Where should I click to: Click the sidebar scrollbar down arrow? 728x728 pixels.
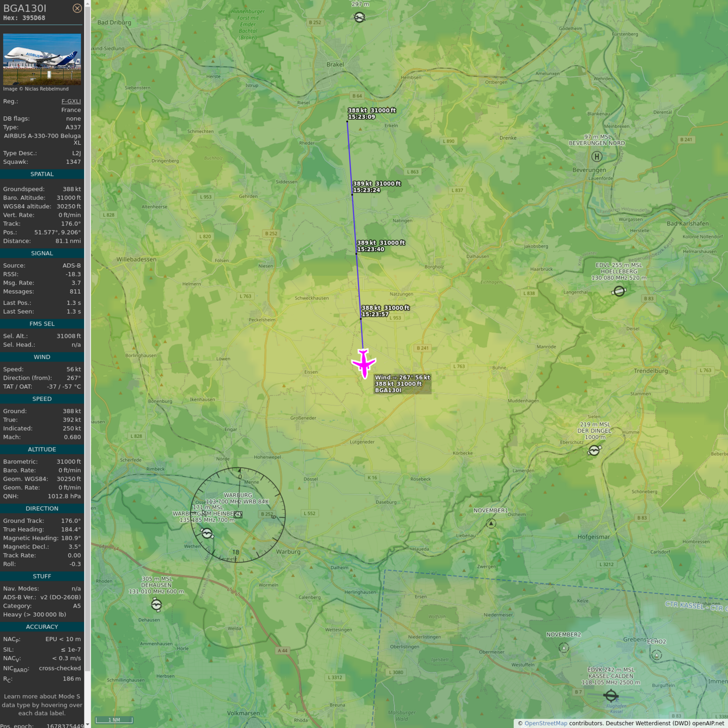click(87, 724)
